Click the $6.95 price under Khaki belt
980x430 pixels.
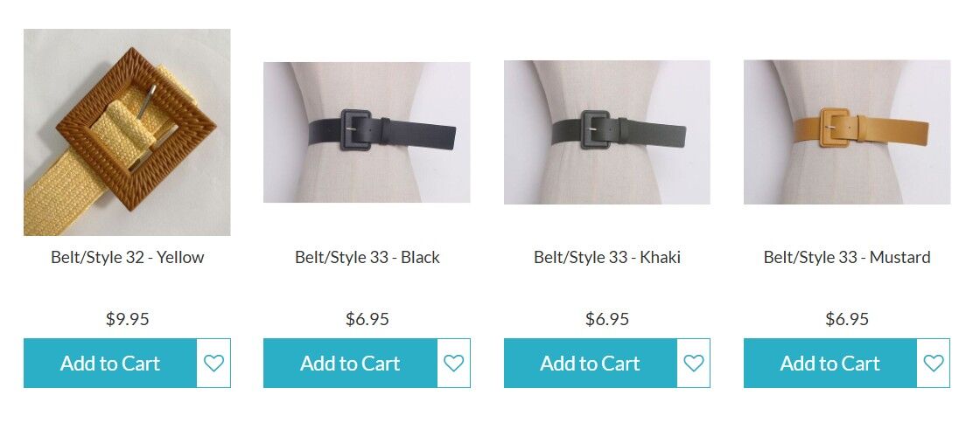click(x=607, y=319)
